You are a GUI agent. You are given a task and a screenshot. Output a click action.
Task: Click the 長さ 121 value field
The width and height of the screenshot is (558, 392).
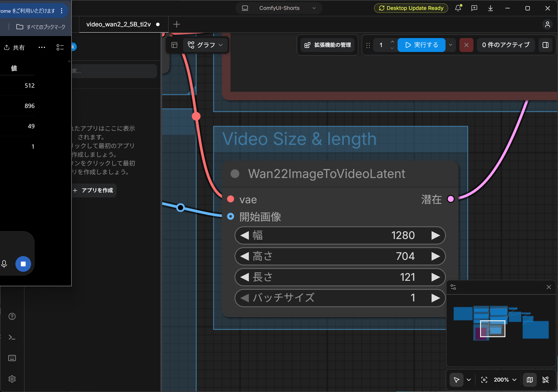coord(340,277)
